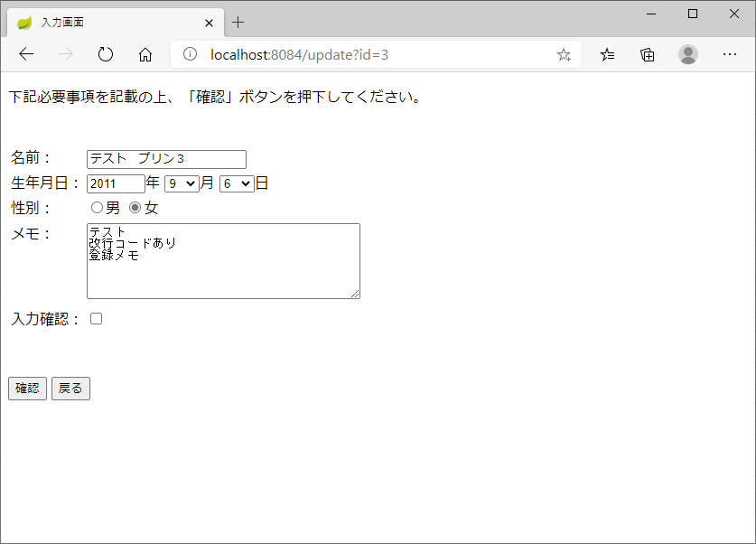
Task: Open the user profile avatar
Action: pyautogui.click(x=688, y=54)
